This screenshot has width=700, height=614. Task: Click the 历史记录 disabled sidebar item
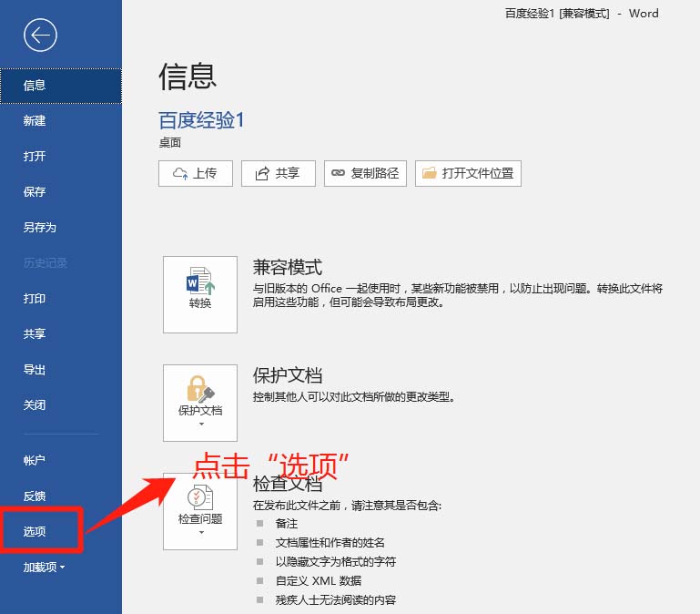coord(46,262)
